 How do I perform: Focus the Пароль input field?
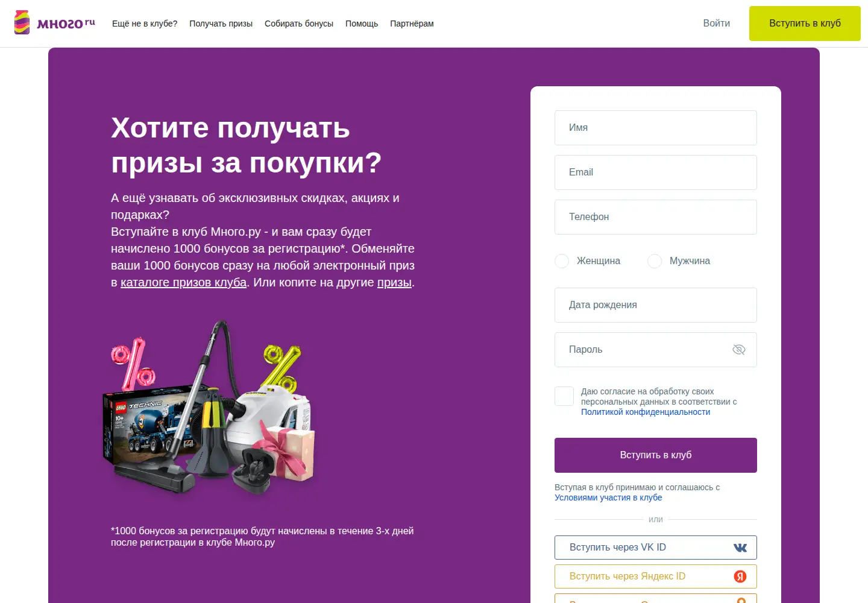click(x=656, y=350)
